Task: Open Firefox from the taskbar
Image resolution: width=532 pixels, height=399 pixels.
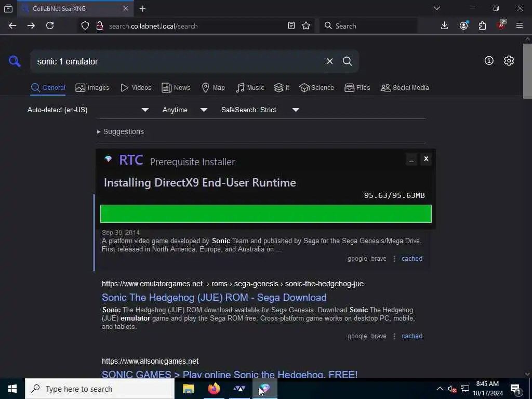Action: tap(214, 389)
